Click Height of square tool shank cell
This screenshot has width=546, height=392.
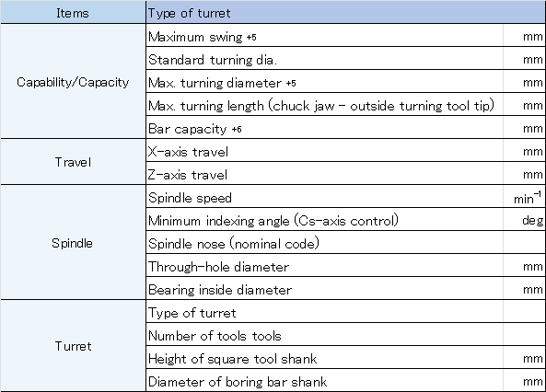pos(324,357)
